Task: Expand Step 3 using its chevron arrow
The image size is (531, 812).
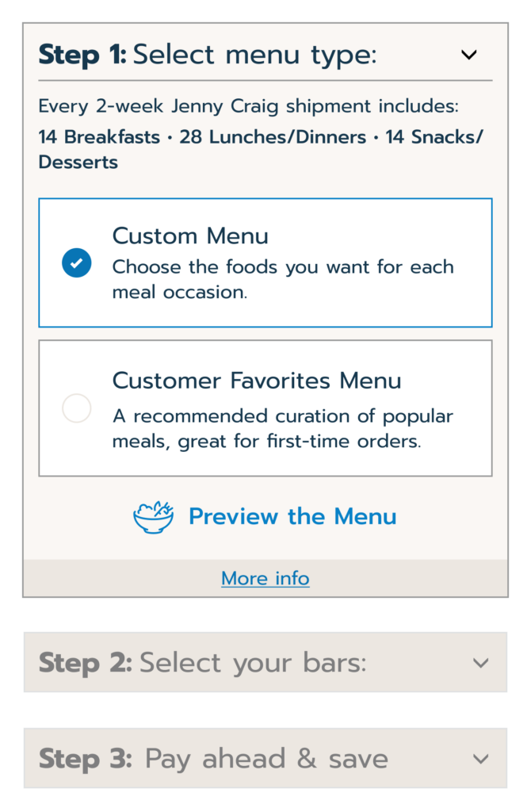Action: (x=480, y=759)
